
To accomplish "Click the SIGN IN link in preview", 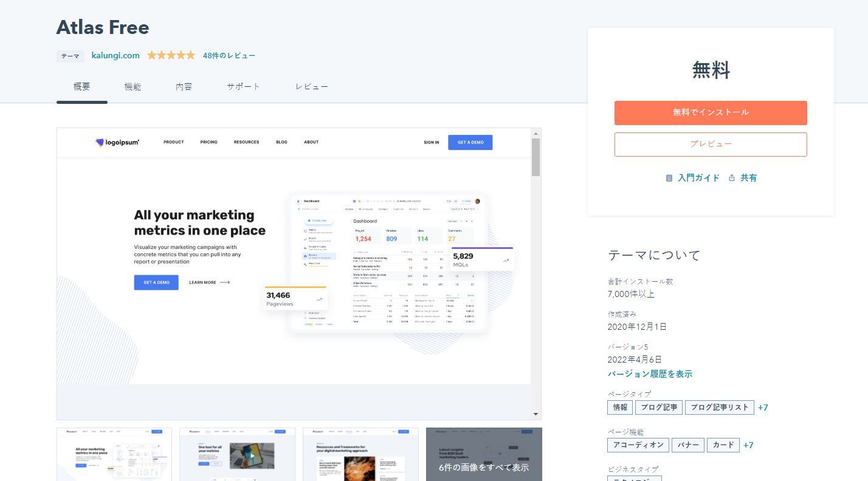I will pyautogui.click(x=432, y=142).
